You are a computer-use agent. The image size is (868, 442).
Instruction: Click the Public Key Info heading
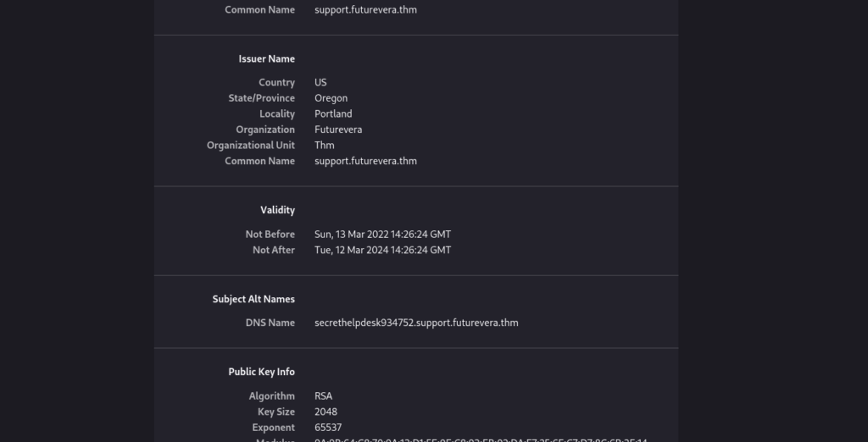click(x=261, y=372)
